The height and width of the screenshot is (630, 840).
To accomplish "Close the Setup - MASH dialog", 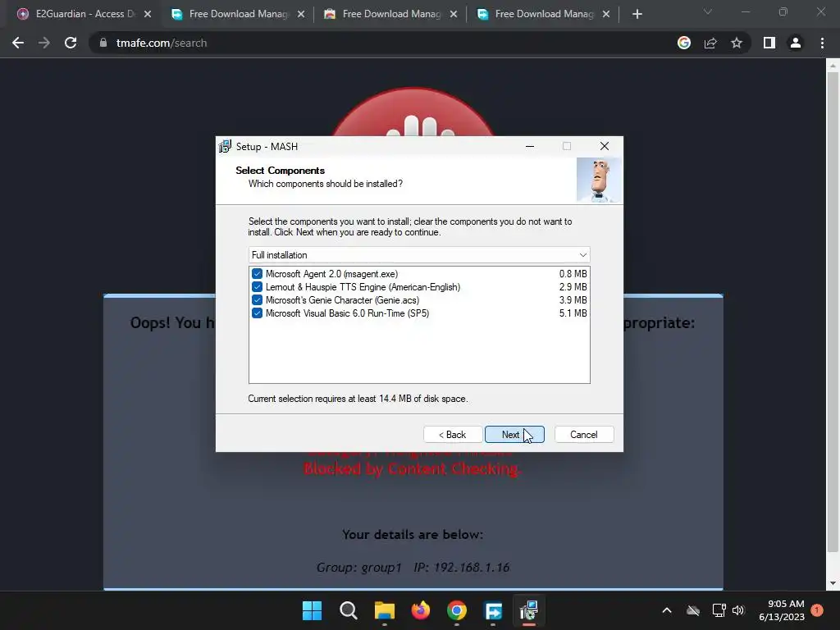I will (x=605, y=146).
